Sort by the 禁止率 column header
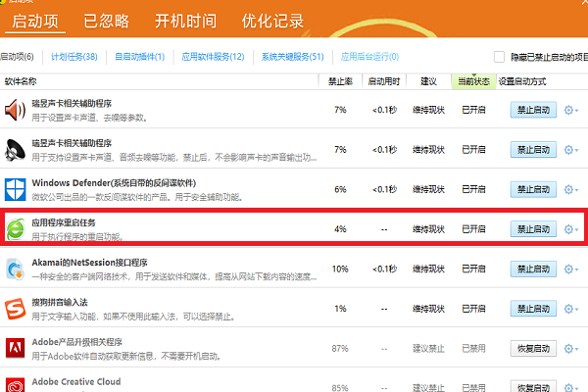 (340, 81)
